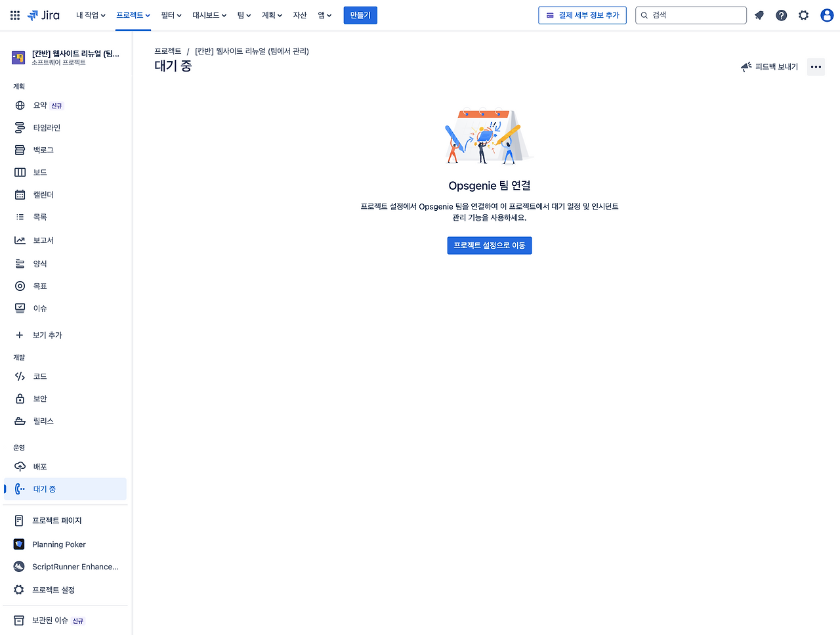
Task: Expand the 계획 dropdown in top navigation
Action: [272, 15]
